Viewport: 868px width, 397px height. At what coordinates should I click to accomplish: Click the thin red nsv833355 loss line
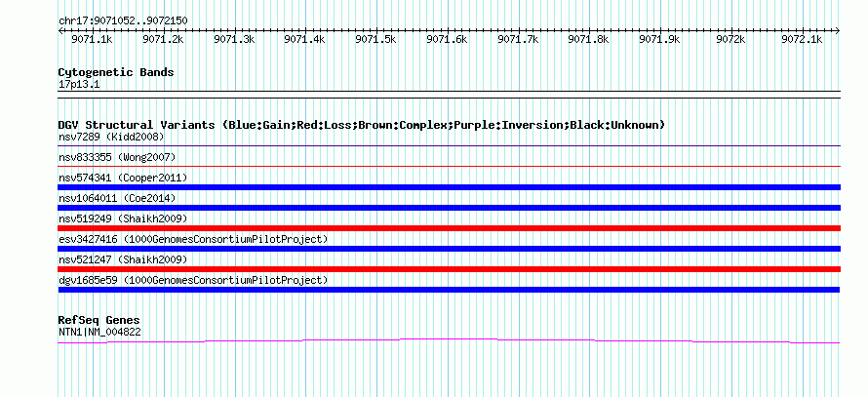(x=450, y=166)
